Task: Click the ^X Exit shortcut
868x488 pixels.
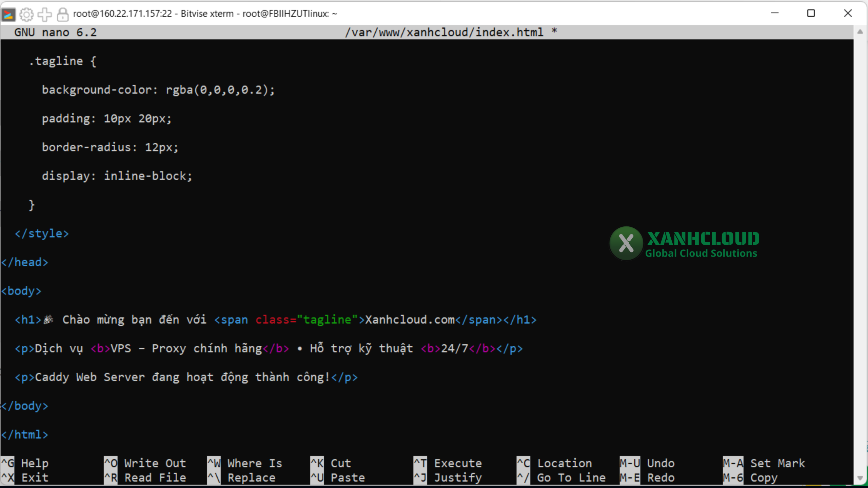Action: (25, 477)
